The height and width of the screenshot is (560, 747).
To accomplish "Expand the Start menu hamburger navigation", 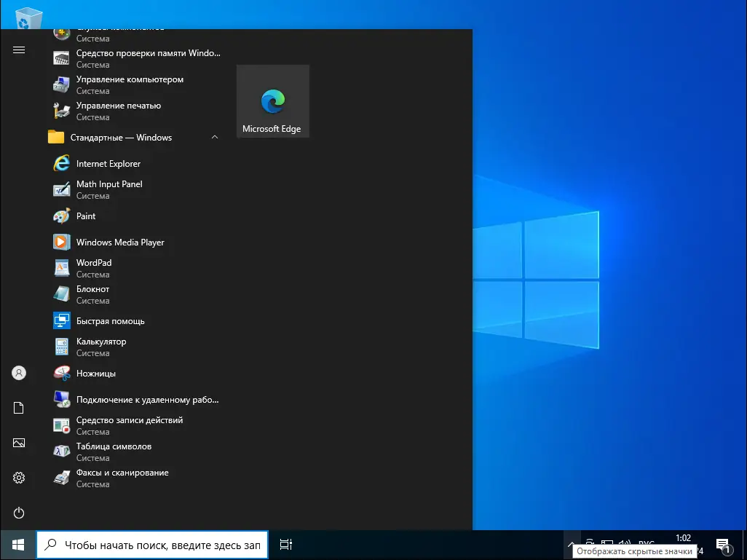I will tap(19, 50).
